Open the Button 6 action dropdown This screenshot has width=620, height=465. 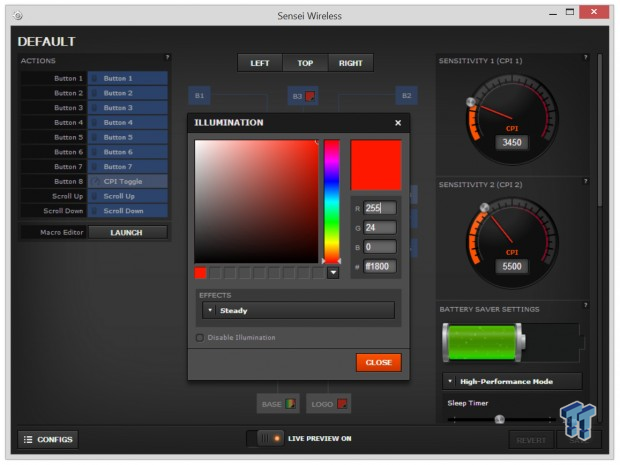click(x=128, y=152)
